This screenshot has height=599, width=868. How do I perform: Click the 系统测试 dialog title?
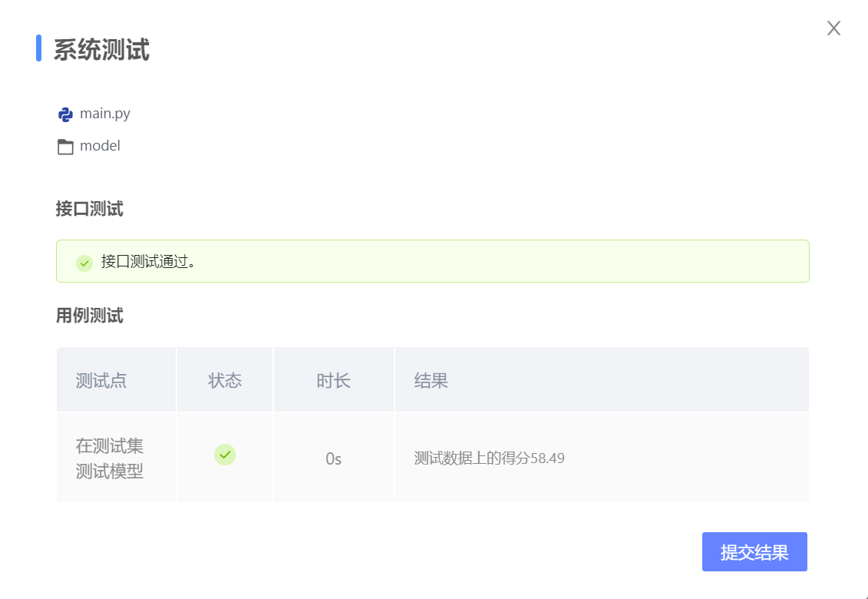101,50
